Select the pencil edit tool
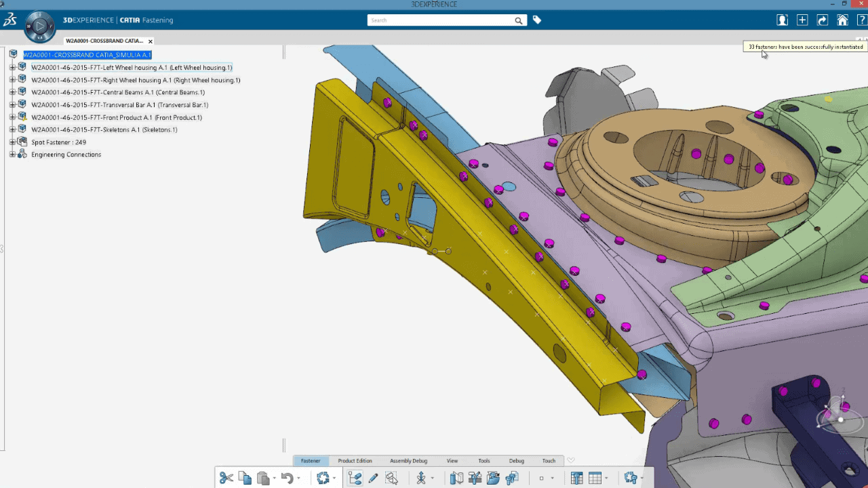This screenshot has height=488, width=868. click(x=373, y=478)
